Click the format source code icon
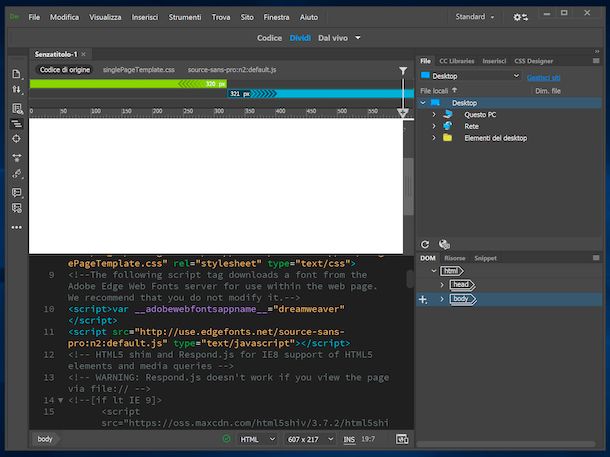 coord(16,174)
